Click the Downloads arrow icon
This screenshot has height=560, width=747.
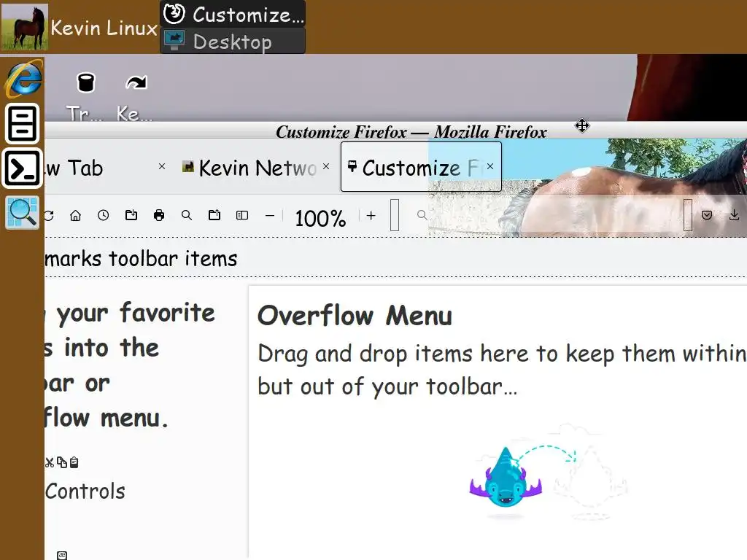click(x=734, y=215)
